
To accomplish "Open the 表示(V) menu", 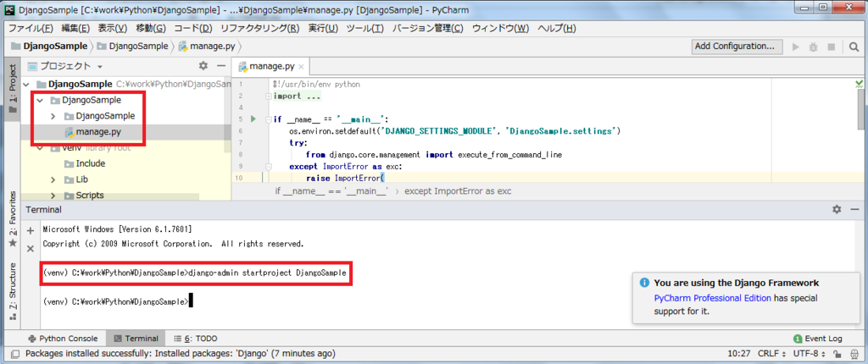I will click(113, 28).
